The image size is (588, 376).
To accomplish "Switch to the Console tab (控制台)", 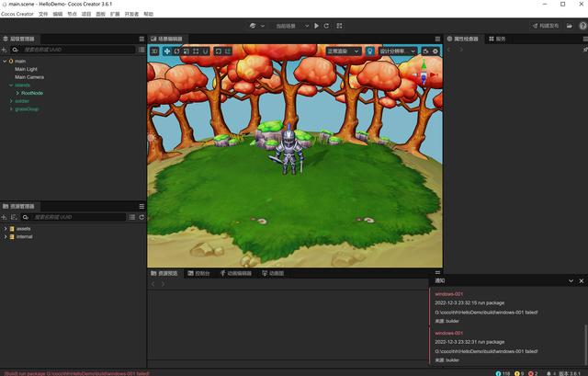I will (198, 274).
